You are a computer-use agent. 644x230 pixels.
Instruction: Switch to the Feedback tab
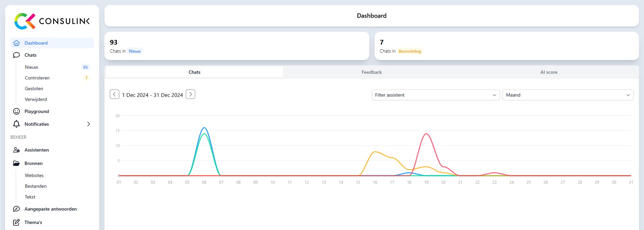(x=371, y=72)
